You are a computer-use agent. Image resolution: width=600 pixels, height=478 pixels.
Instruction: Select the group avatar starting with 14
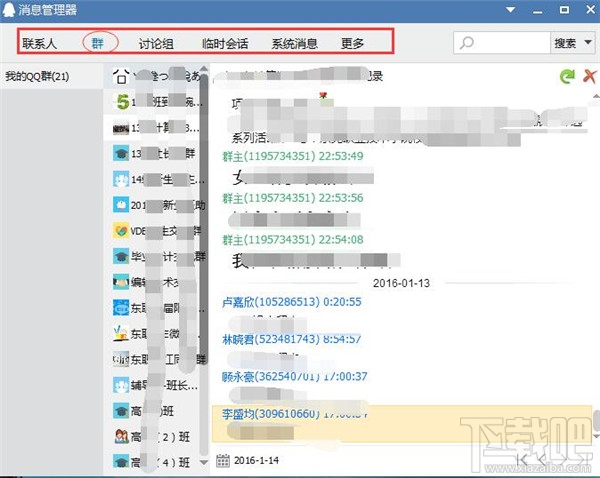pyautogui.click(x=121, y=179)
